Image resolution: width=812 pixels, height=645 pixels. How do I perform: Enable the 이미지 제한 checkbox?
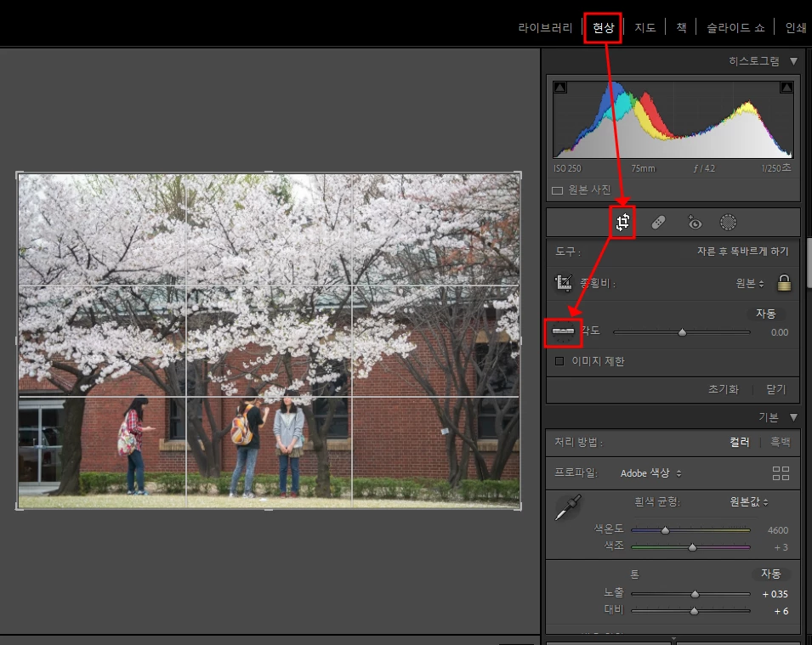(x=559, y=361)
